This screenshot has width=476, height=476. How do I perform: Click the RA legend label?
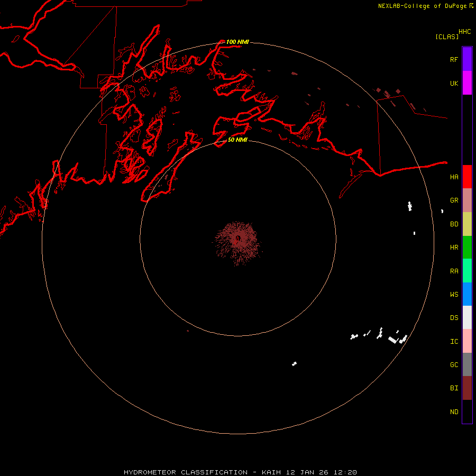(x=454, y=271)
